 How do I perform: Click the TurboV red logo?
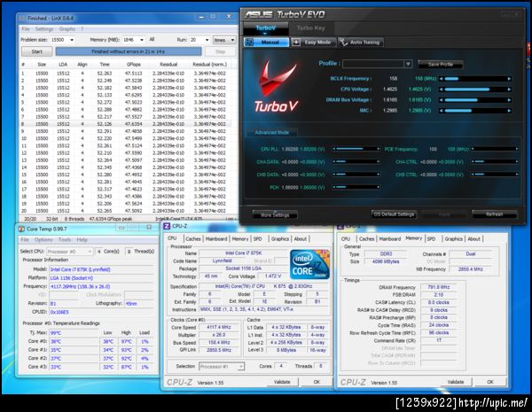click(x=276, y=86)
